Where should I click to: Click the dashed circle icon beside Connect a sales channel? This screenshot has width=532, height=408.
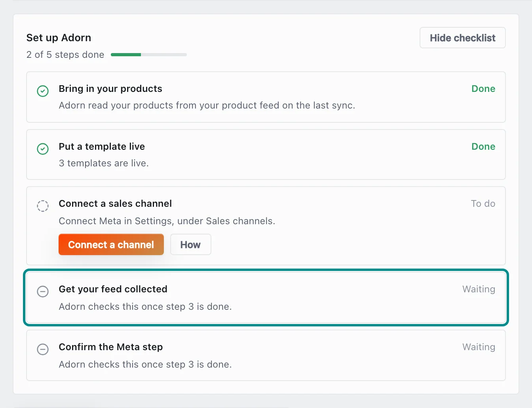coord(43,206)
